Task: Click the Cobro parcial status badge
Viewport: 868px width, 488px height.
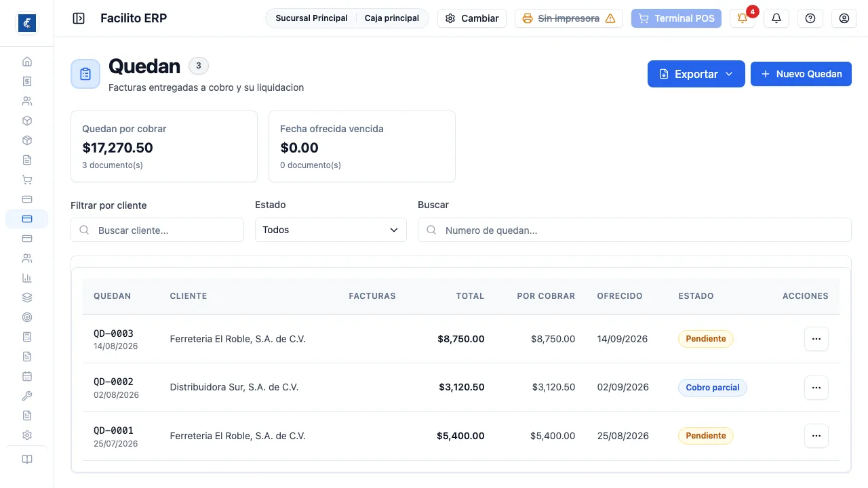Action: click(712, 388)
